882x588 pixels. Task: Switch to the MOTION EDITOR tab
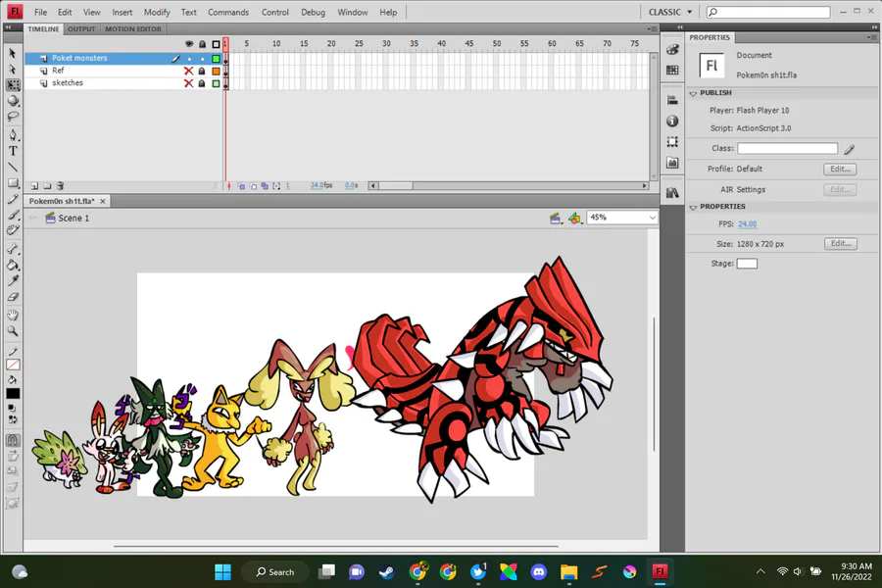[132, 28]
